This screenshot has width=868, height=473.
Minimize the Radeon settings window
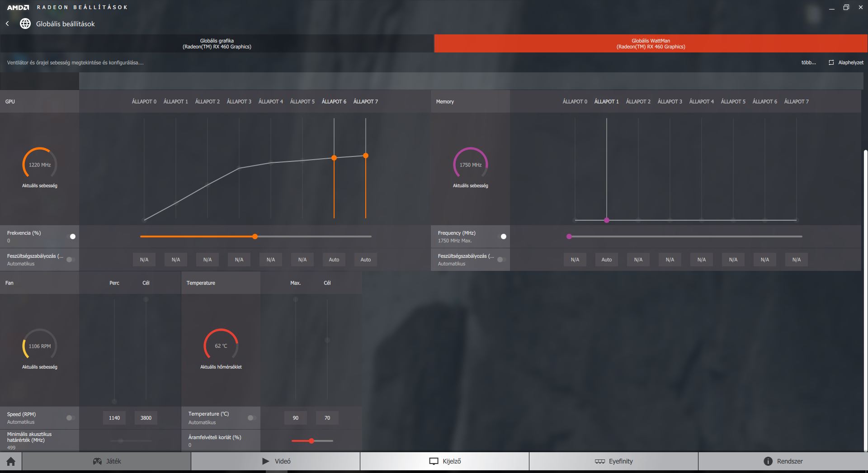pos(832,8)
